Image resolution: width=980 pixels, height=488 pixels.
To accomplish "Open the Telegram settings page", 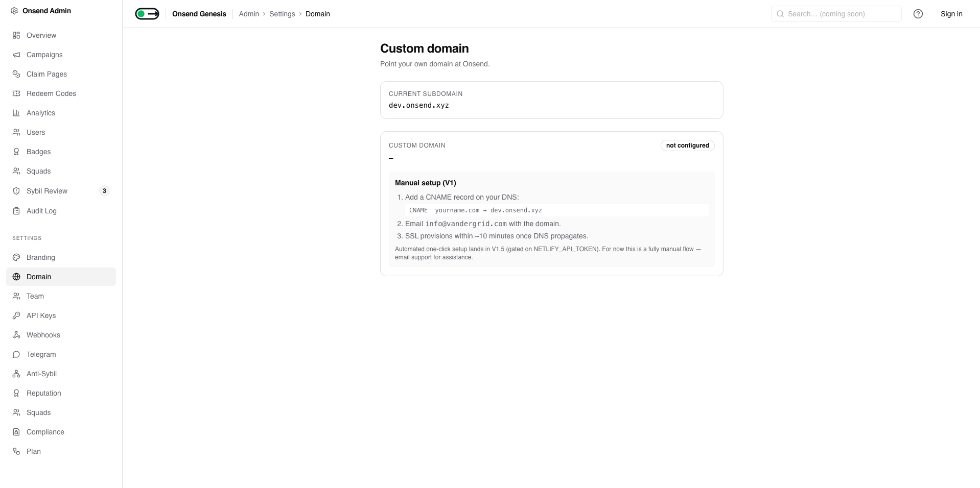I will pos(61,354).
